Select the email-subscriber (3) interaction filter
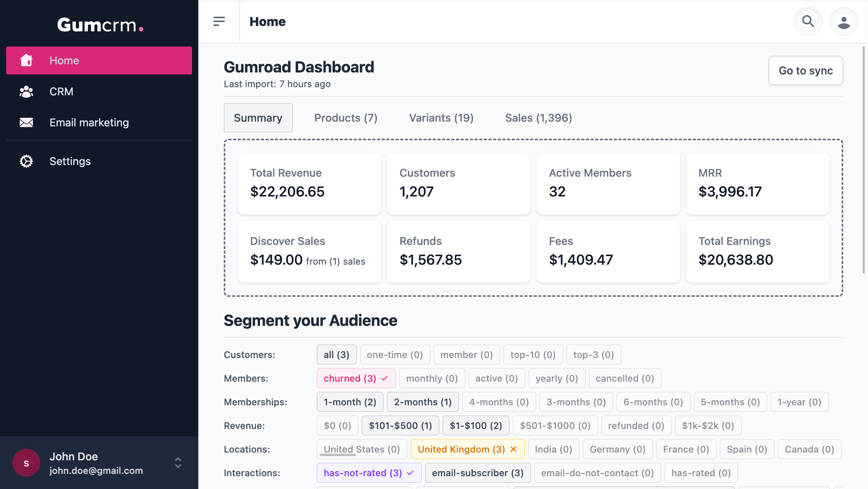 [478, 473]
